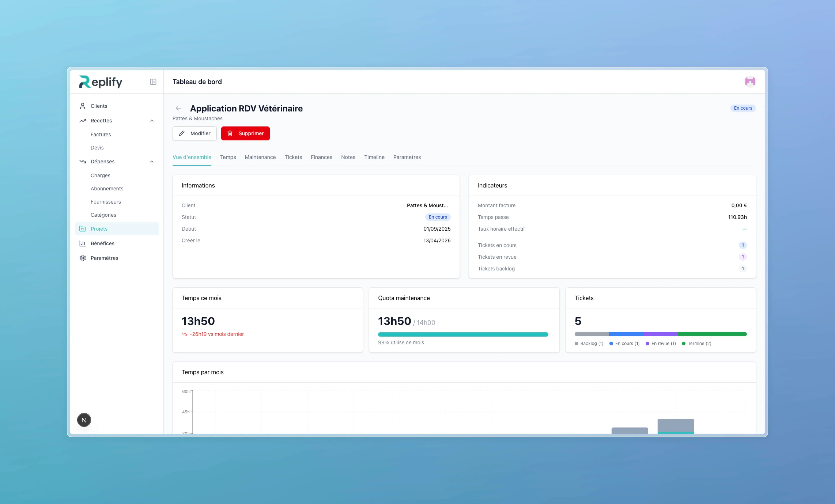Open Bénéfices with the bar chart icon
The image size is (835, 504).
[82, 243]
